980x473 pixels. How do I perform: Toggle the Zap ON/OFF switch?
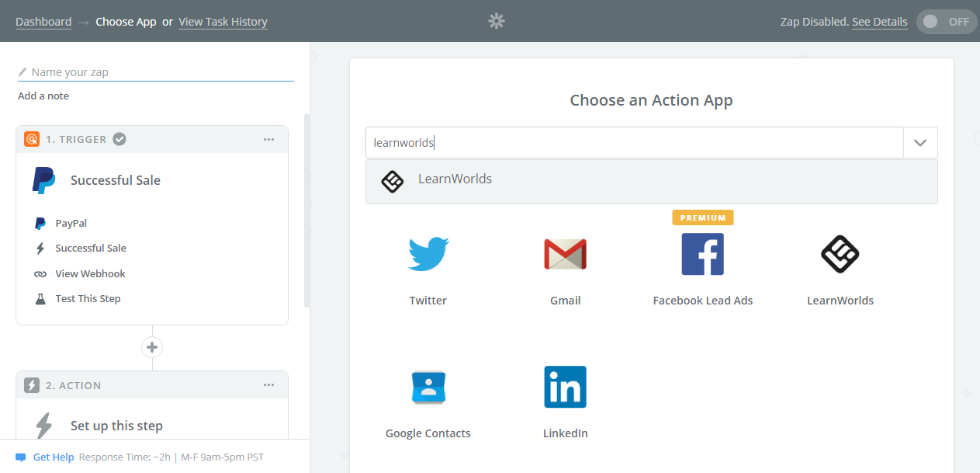point(945,22)
